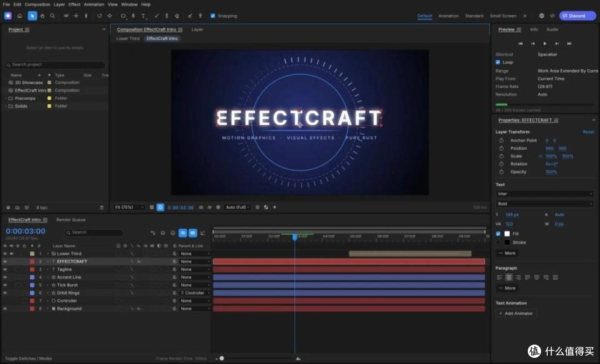The height and width of the screenshot is (364, 600).
Task: Toggle the Position stopwatch
Action: click(501, 148)
